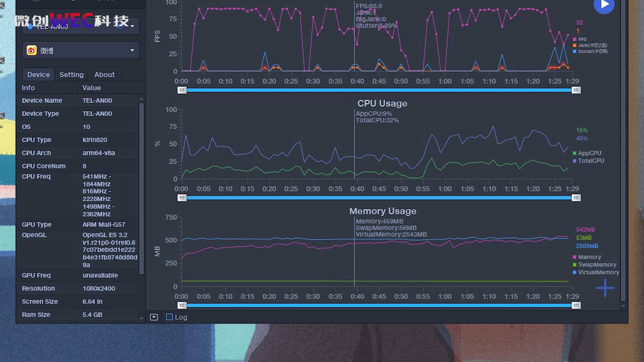
Task: Click device info scrollbar up arrow
Action: tap(142, 99)
